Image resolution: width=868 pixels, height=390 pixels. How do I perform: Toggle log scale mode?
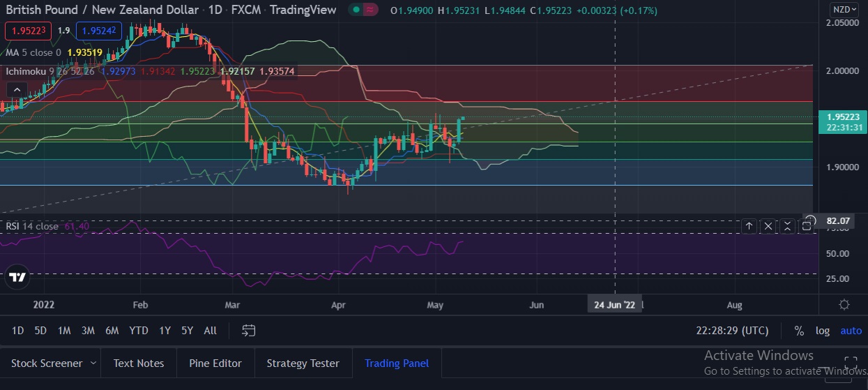coord(823,331)
